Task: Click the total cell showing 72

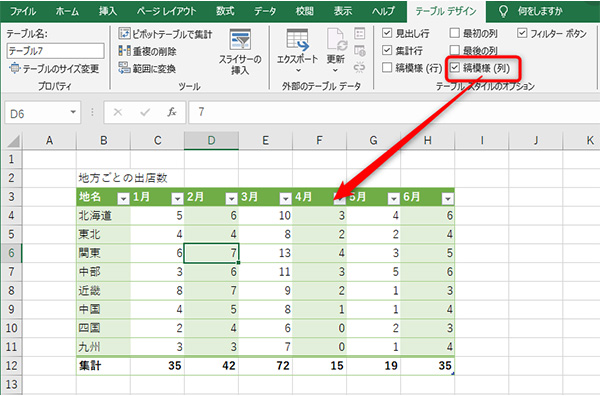Action: tap(265, 366)
